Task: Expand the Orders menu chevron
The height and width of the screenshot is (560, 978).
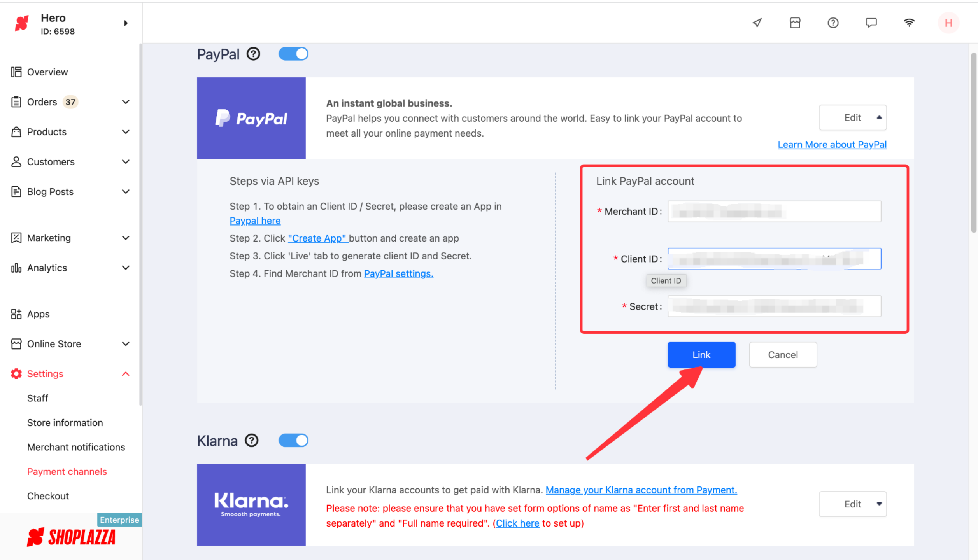Action: [x=126, y=102]
